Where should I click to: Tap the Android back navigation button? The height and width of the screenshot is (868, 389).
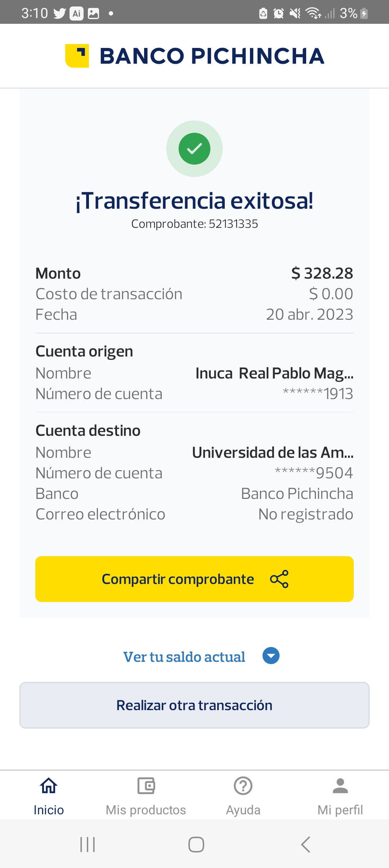[x=305, y=844]
